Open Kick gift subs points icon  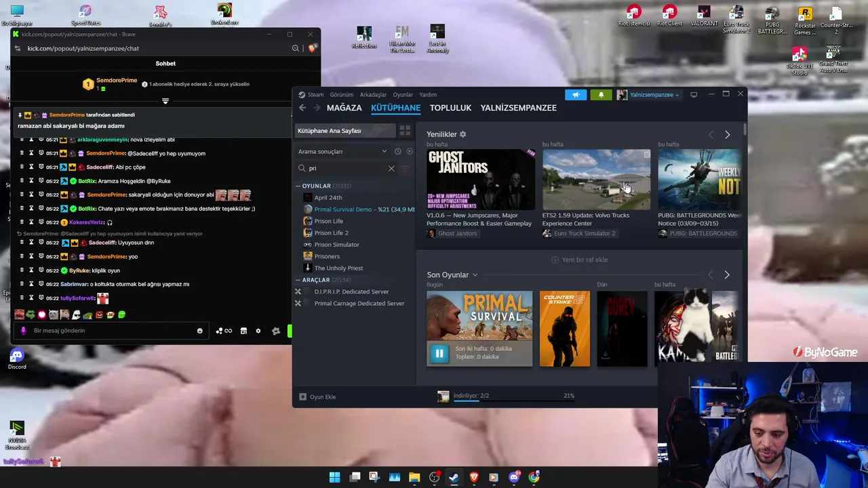pyautogui.click(x=224, y=331)
